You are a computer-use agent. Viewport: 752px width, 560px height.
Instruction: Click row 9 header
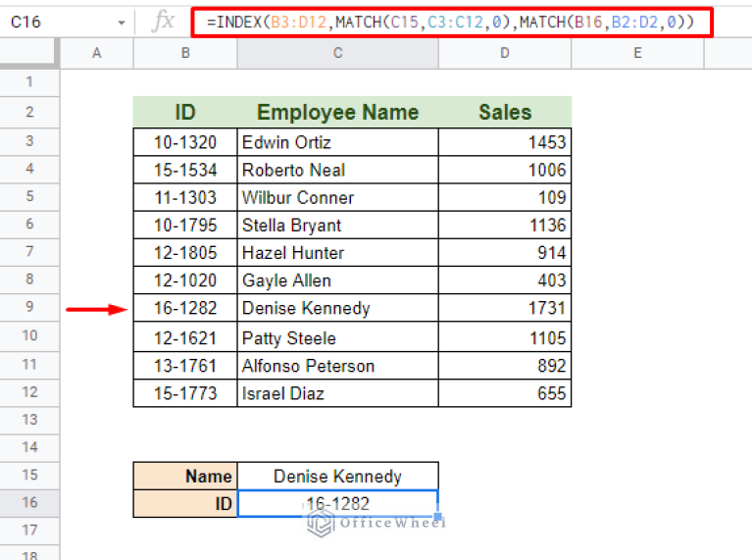29,308
